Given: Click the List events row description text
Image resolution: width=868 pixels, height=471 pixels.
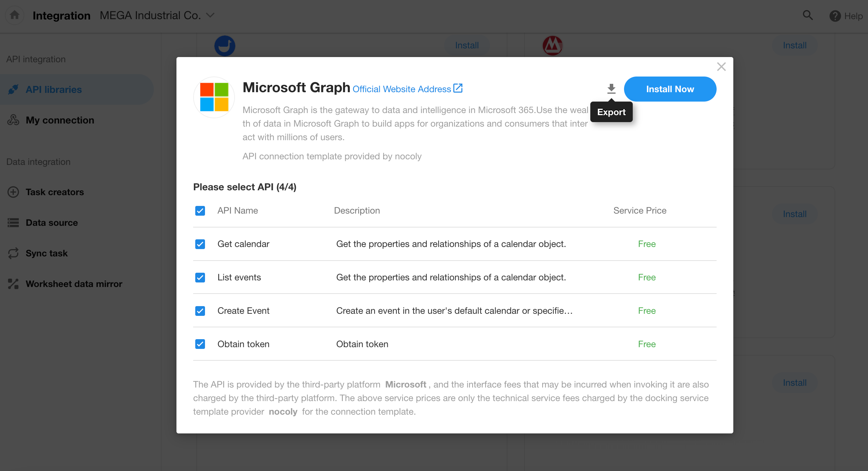Looking at the screenshot, I should (451, 277).
